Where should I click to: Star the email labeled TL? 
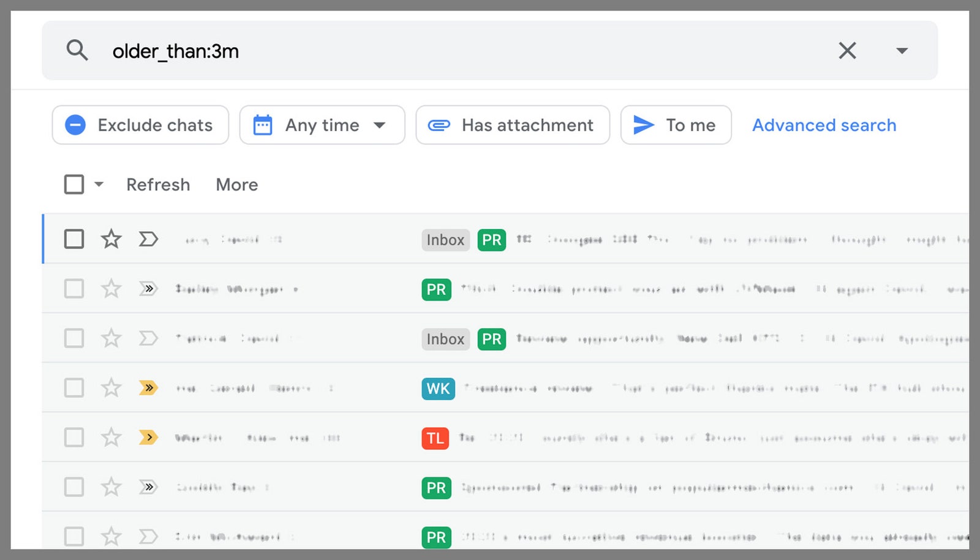(111, 437)
